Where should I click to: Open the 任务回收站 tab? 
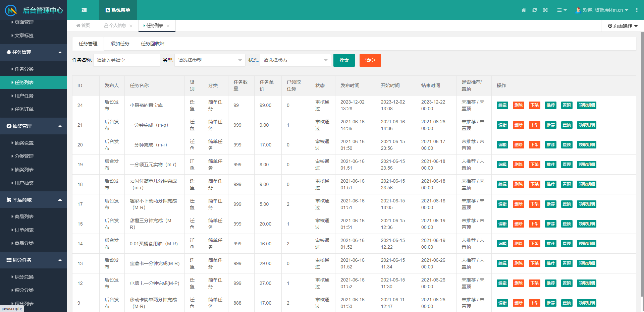point(153,44)
